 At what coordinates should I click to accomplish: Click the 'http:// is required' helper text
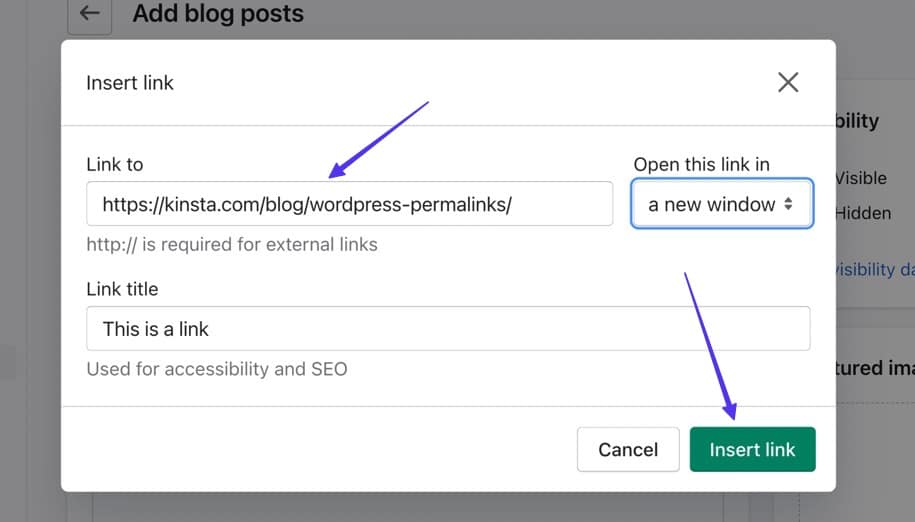(232, 244)
